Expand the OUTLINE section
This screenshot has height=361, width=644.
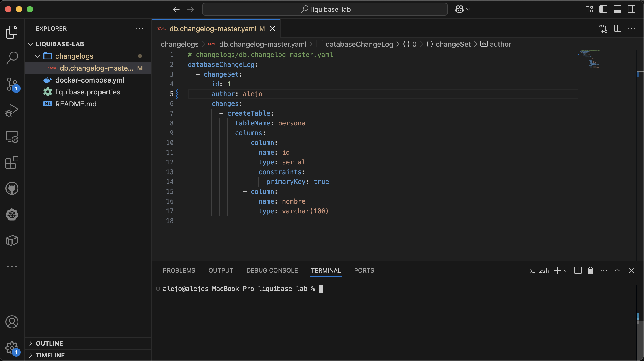(x=88, y=343)
